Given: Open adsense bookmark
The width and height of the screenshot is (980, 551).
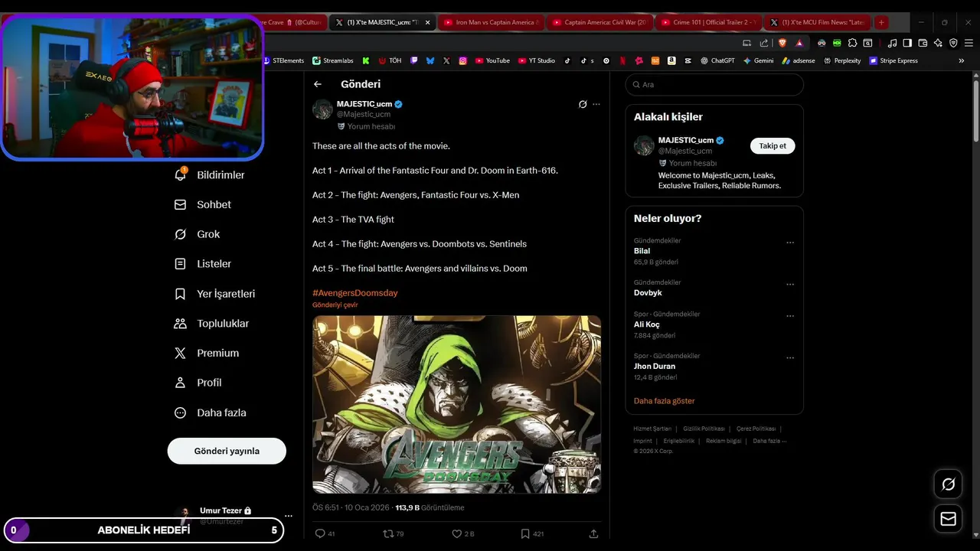Looking at the screenshot, I should (799, 60).
